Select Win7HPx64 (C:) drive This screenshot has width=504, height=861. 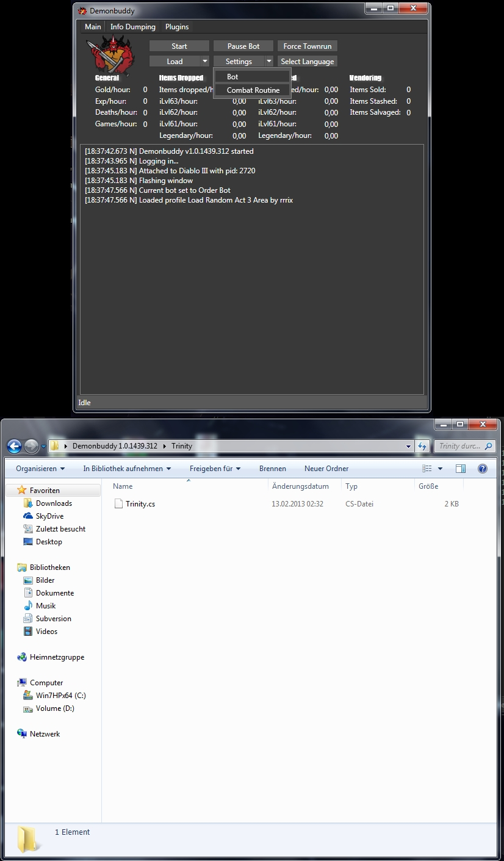[60, 696]
